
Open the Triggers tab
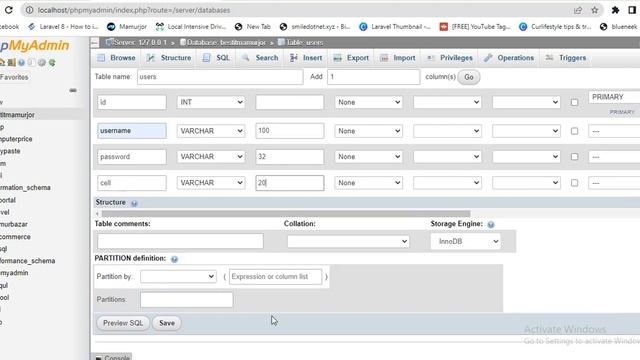(x=566, y=58)
